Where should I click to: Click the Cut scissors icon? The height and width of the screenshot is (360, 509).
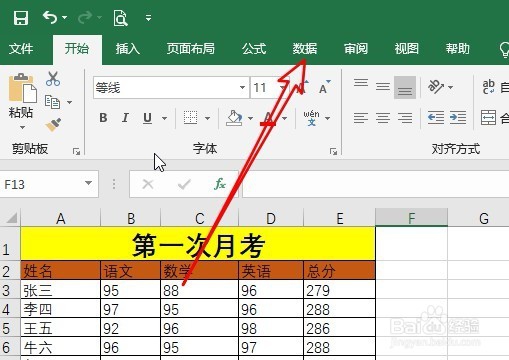tap(53, 79)
